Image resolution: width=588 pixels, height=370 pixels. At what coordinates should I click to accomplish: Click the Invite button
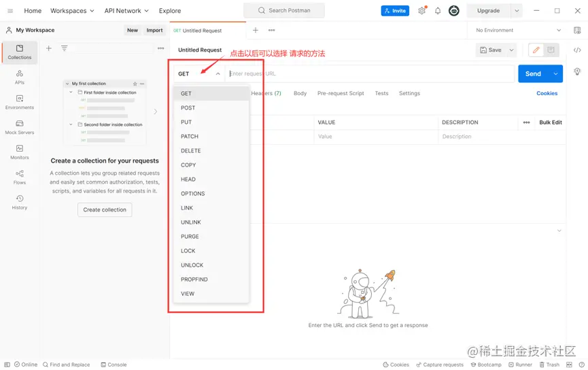(395, 10)
